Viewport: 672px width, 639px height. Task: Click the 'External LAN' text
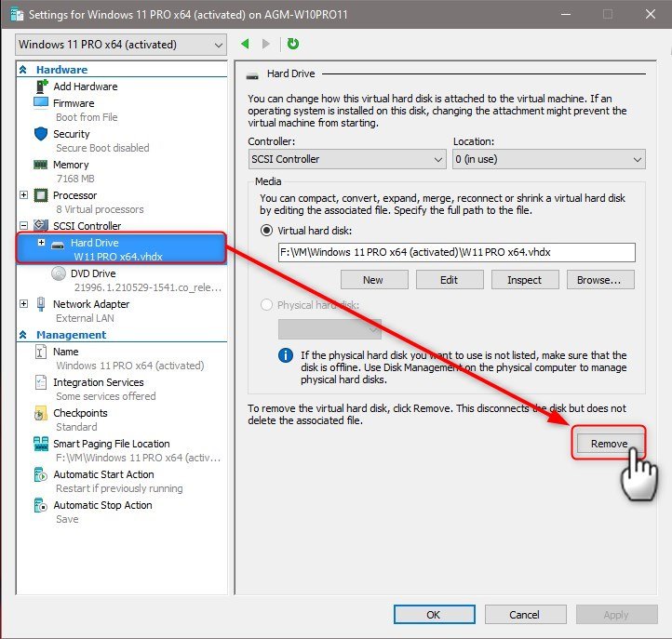pos(86,318)
